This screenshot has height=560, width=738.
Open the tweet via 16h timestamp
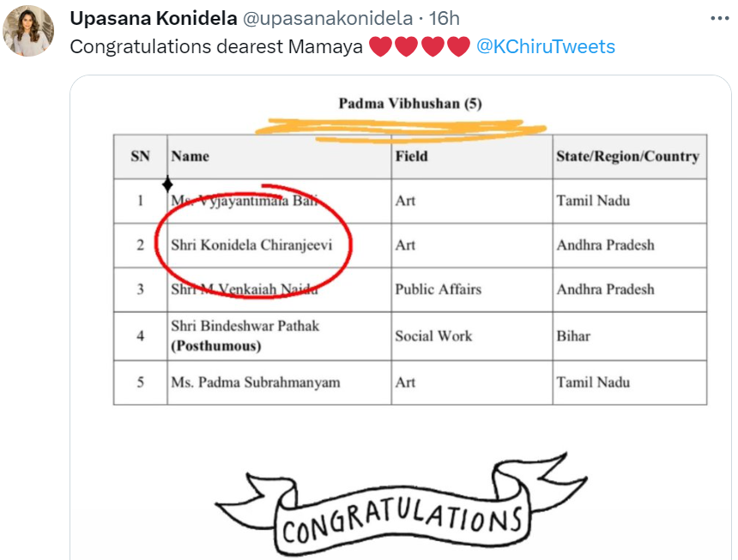tap(444, 18)
